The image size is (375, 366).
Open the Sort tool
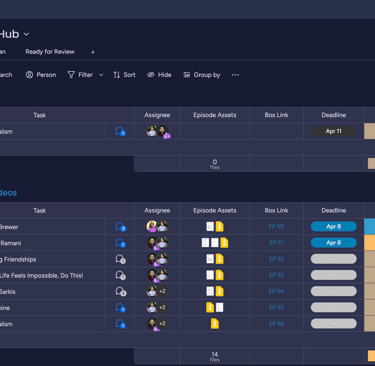(x=124, y=75)
